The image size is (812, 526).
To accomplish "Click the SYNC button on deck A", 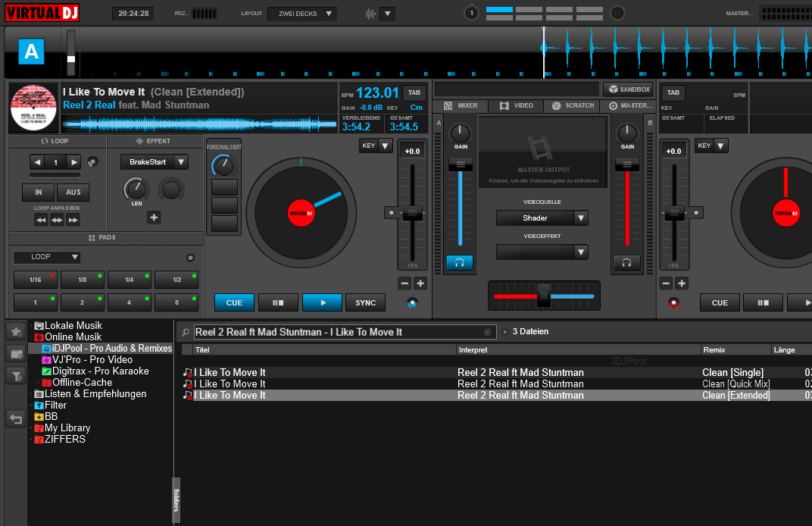I will [x=366, y=302].
